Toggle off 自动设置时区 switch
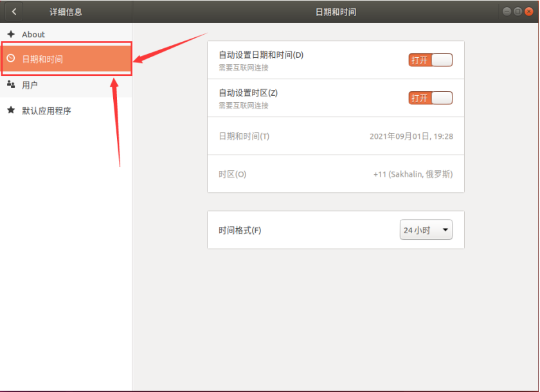Viewport: 540px width, 392px height. (x=431, y=98)
